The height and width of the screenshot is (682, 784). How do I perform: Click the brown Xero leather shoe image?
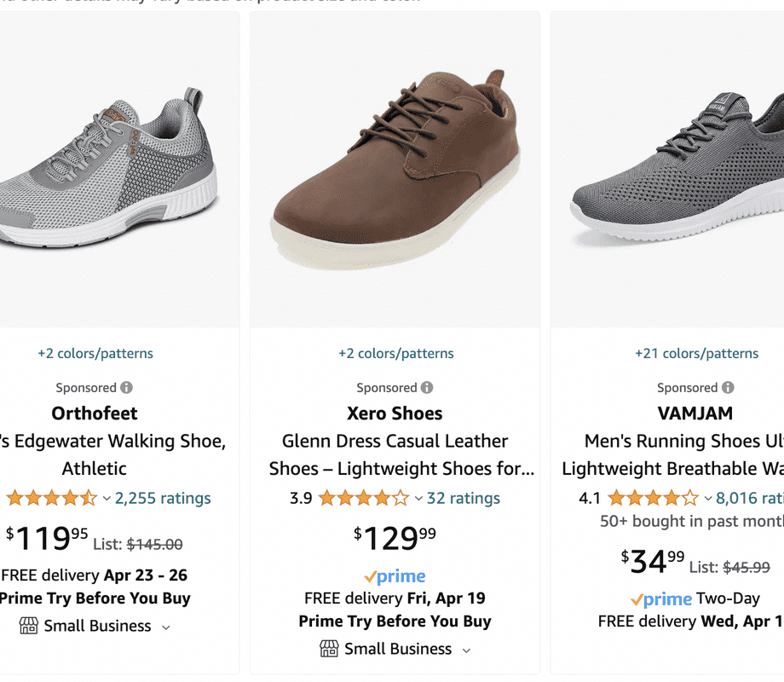pyautogui.click(x=395, y=170)
